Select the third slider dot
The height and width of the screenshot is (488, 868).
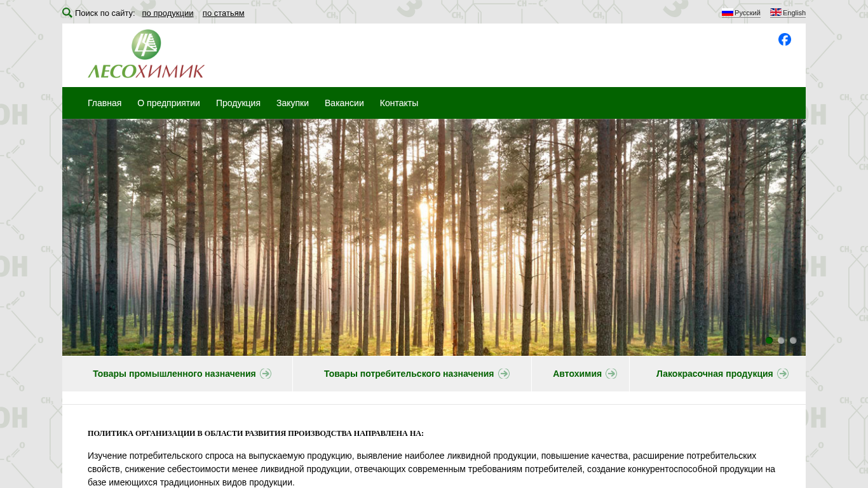coord(793,341)
